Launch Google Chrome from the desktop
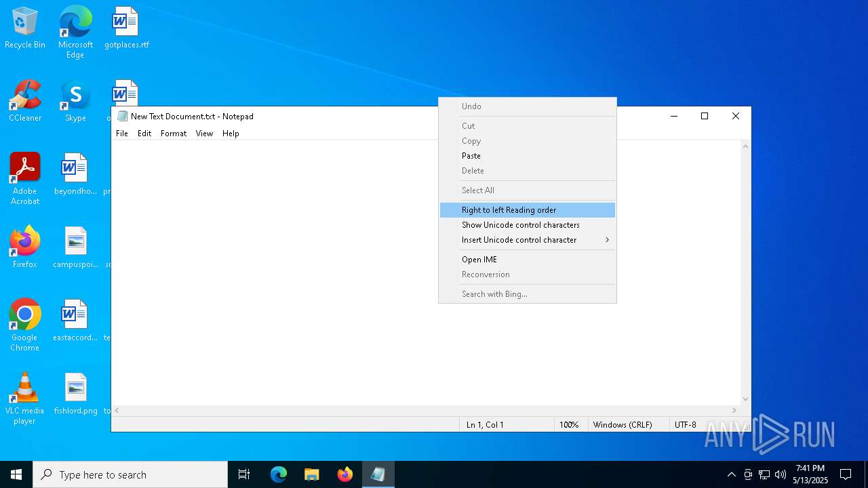Viewport: 868px width, 488px height. (x=25, y=325)
